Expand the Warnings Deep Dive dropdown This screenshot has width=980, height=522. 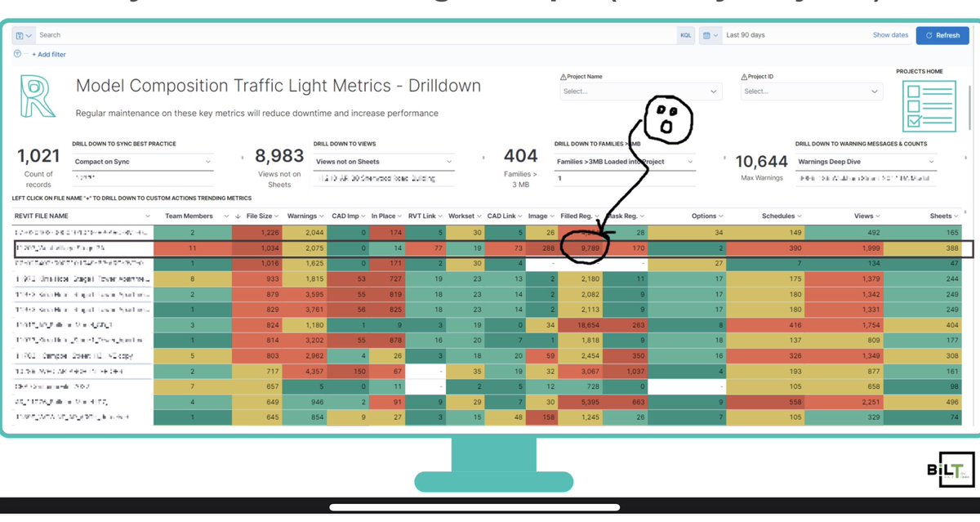click(867, 162)
